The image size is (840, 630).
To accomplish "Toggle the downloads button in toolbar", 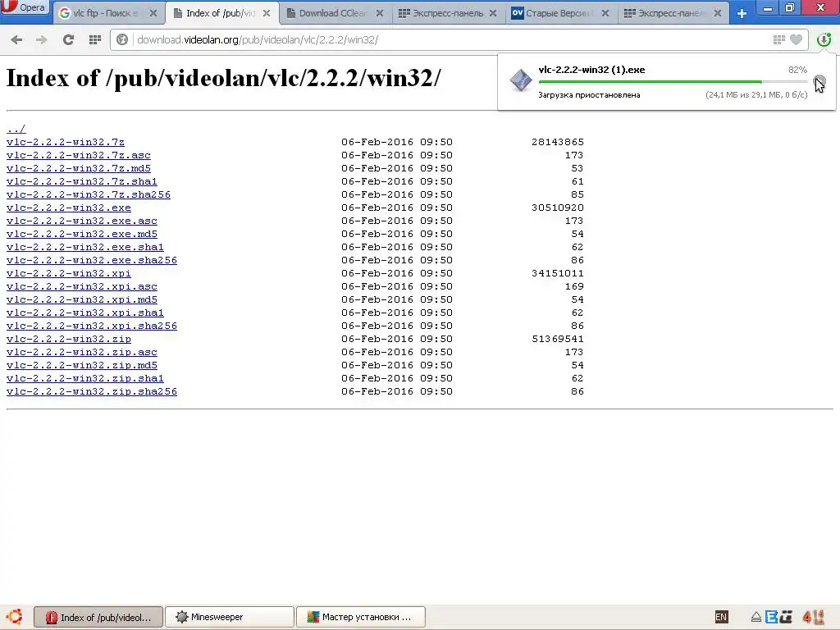I will pos(824,39).
